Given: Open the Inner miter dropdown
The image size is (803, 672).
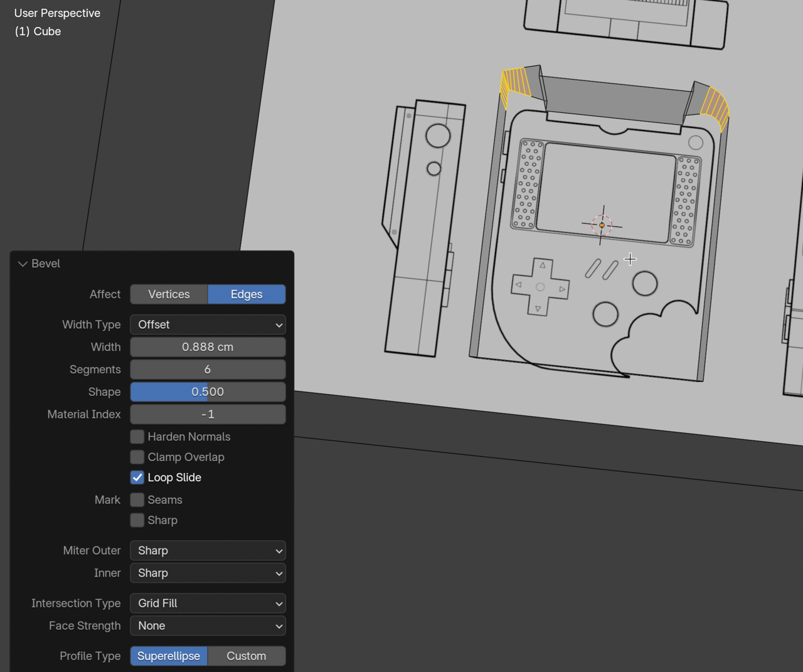Looking at the screenshot, I should click(x=208, y=573).
